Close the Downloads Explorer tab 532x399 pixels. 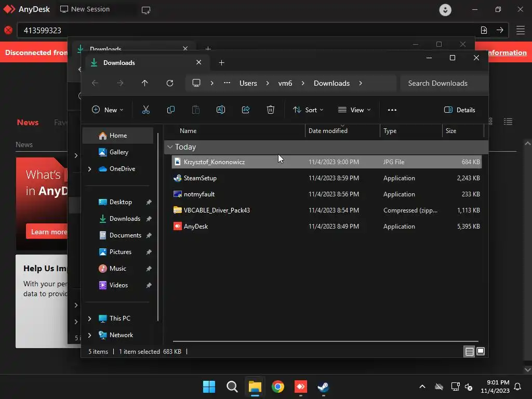point(199,62)
